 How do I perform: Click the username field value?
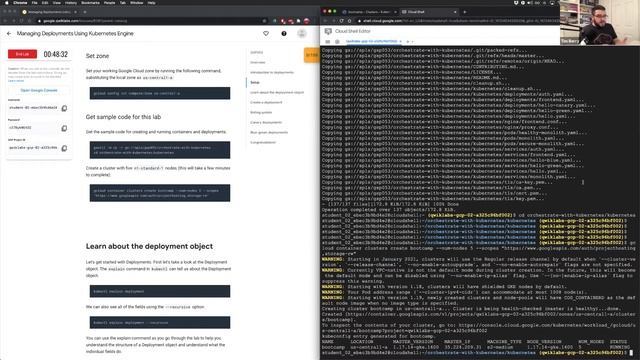tap(33, 108)
